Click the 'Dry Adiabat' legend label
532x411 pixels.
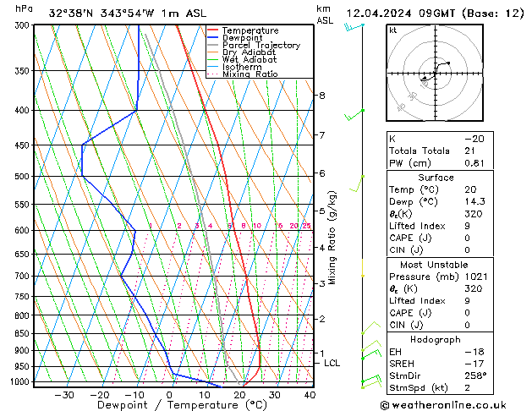(x=249, y=52)
